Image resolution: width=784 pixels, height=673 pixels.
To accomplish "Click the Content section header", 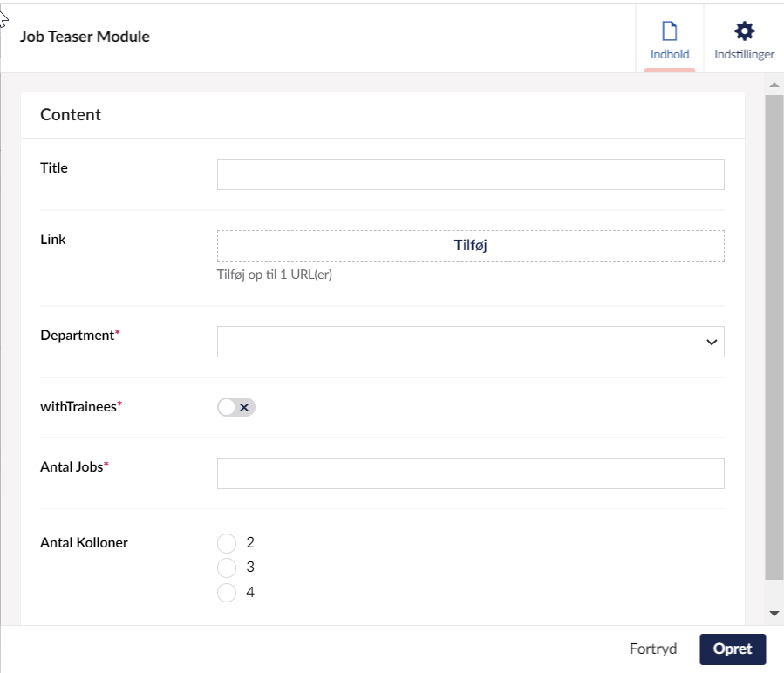I will coord(71,115).
